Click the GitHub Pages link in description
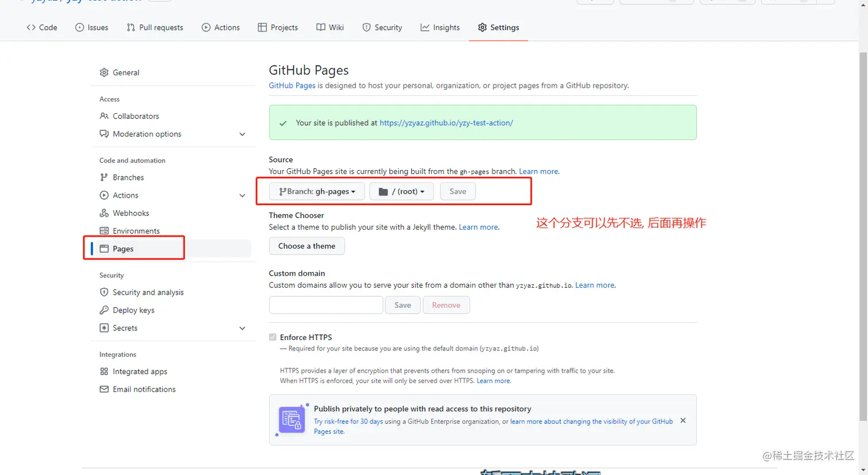 292,86
